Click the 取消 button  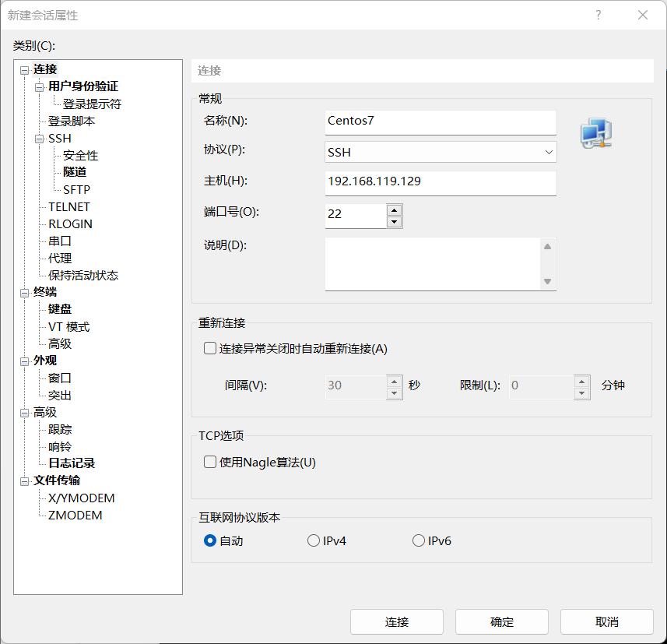[607, 622]
